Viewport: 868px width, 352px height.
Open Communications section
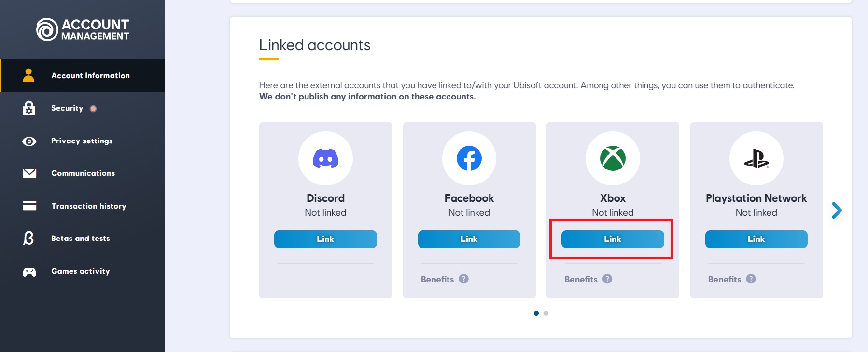coord(83,173)
